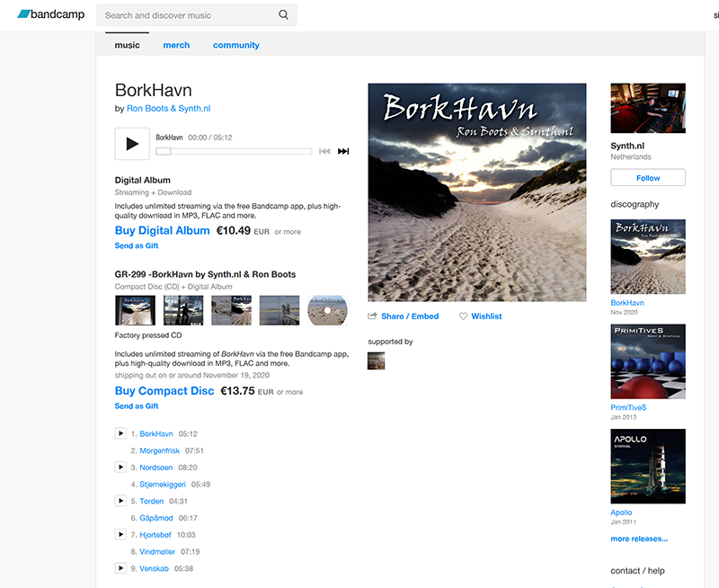
Task: Click the search magnifier icon
Action: (283, 14)
